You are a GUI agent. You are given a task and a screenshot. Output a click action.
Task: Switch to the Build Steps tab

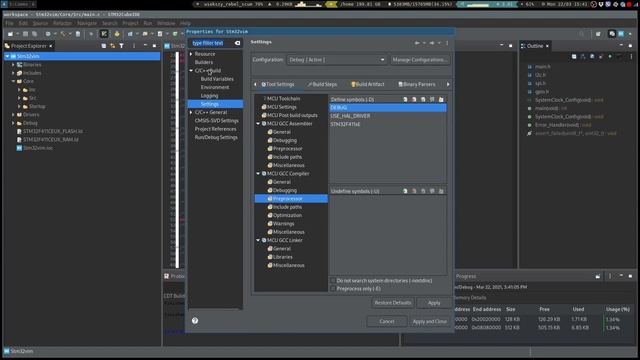click(x=322, y=84)
